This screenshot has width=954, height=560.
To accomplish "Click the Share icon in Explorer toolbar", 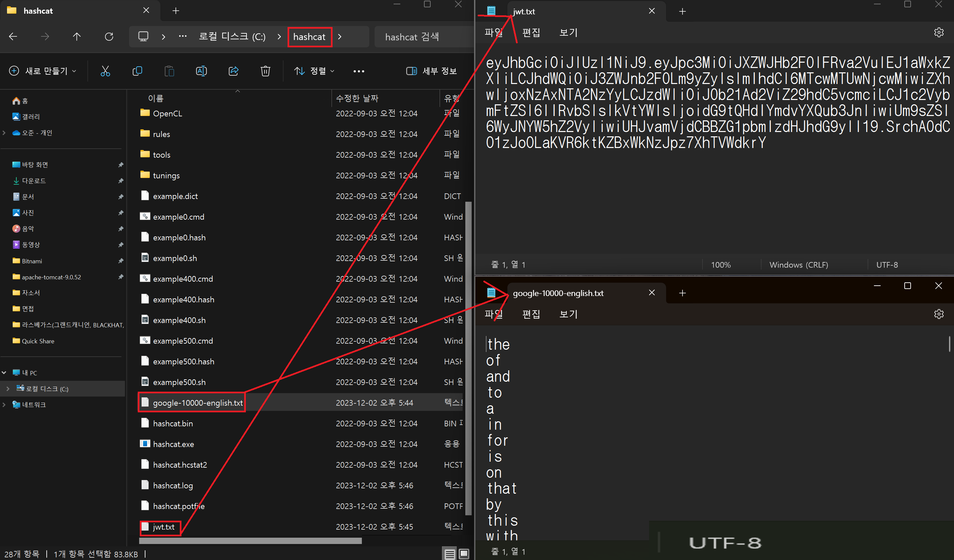I will click(x=233, y=71).
